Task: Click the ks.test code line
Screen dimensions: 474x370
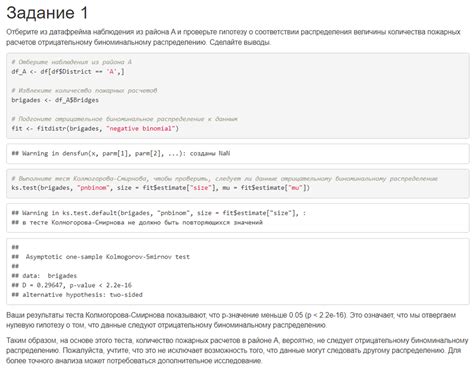Action: point(161,188)
